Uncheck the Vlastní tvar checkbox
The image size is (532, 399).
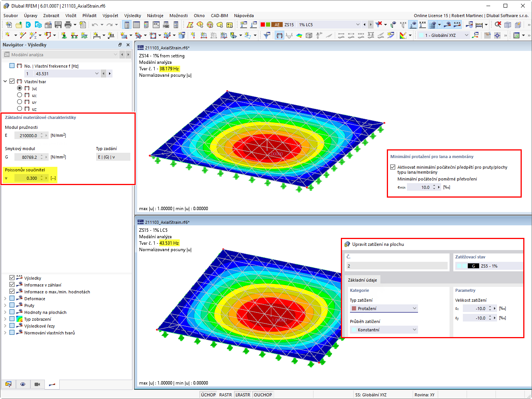(x=12, y=81)
